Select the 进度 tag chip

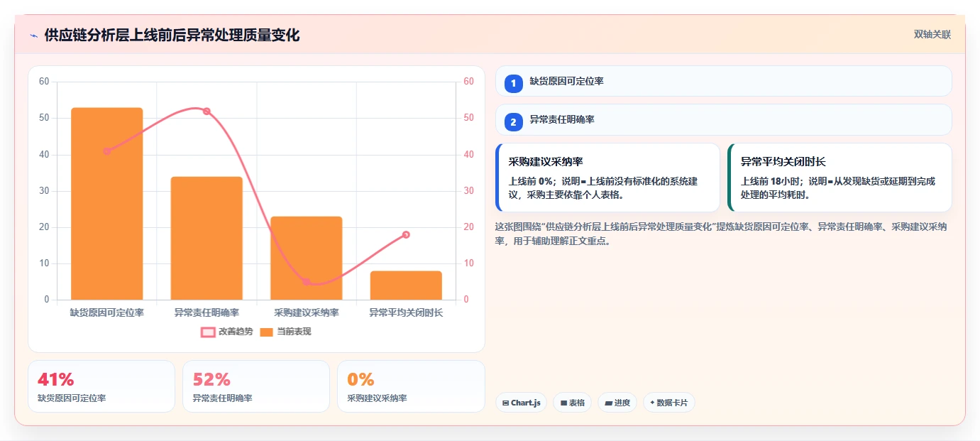point(617,403)
